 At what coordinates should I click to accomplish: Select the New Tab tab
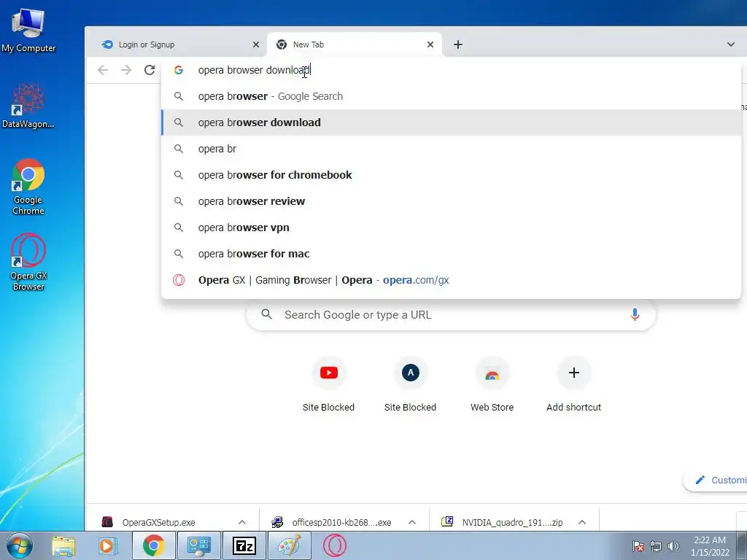354,44
